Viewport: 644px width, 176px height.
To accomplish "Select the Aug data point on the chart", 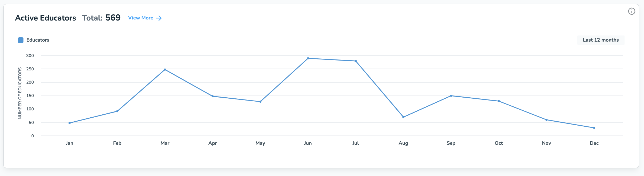I will pyautogui.click(x=403, y=117).
